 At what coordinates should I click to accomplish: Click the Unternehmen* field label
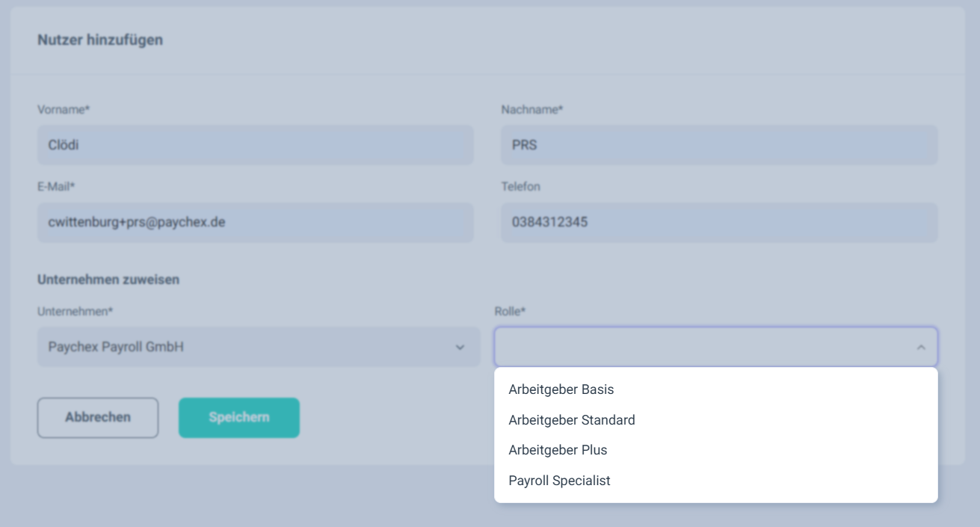click(x=75, y=311)
